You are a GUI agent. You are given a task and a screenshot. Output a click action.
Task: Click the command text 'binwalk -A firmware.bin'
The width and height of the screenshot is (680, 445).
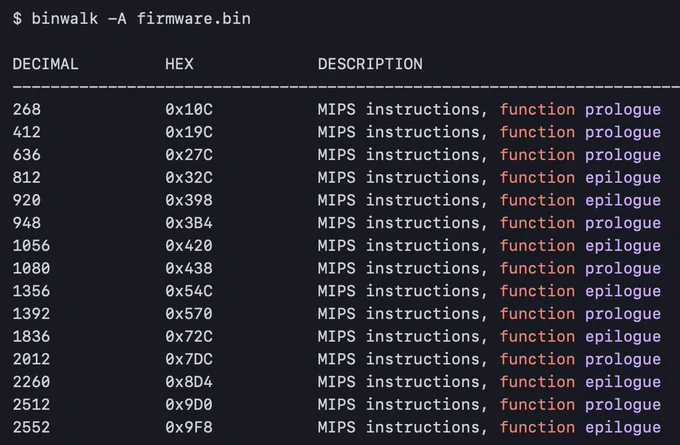[141, 19]
